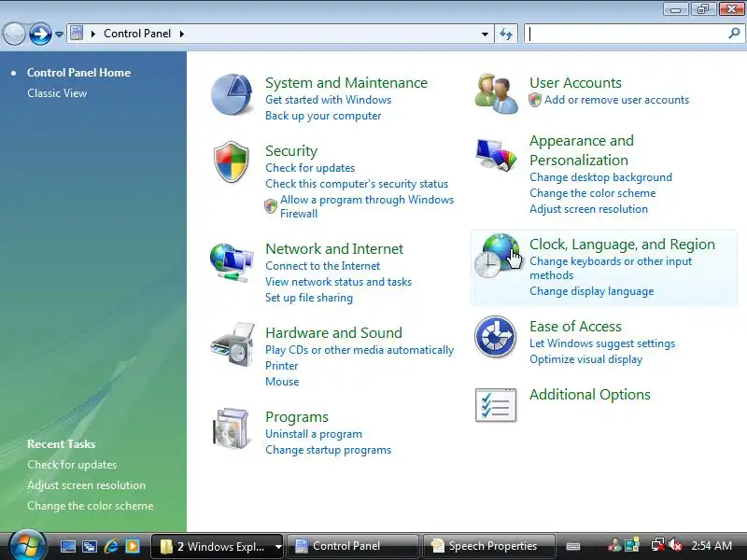This screenshot has width=747, height=560.
Task: Expand the 2 Windows Explorer taskbar group arrow
Action: pos(278,547)
